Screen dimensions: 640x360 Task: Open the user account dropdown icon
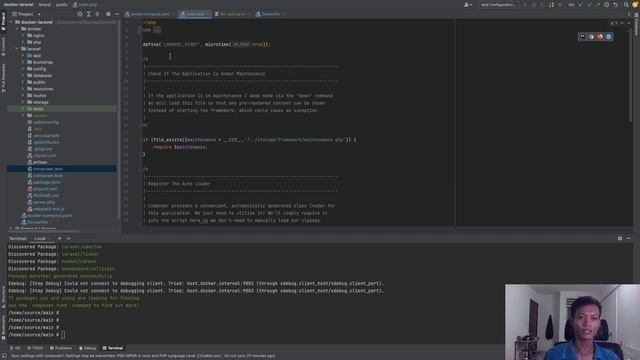click(x=468, y=5)
